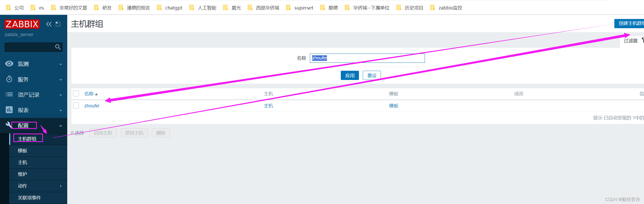Expand the 监测 menu chevron
Screen dimensions: 644x204
[61, 64]
